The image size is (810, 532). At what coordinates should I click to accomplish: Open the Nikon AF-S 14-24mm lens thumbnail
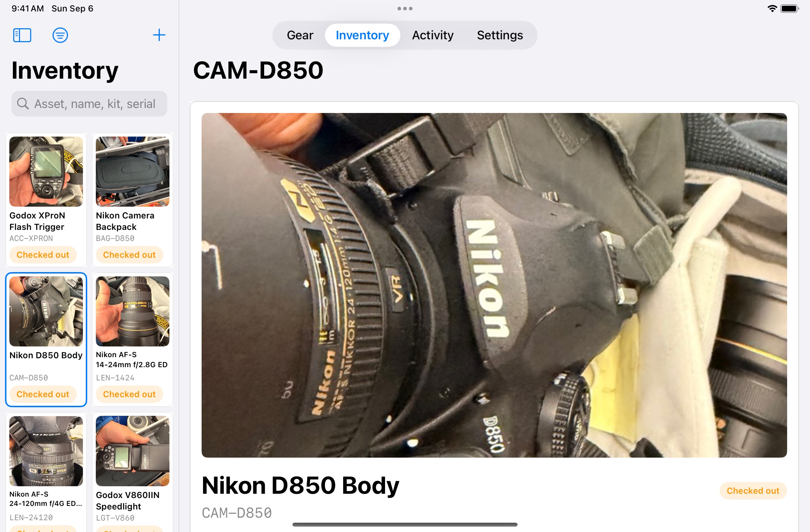click(133, 311)
